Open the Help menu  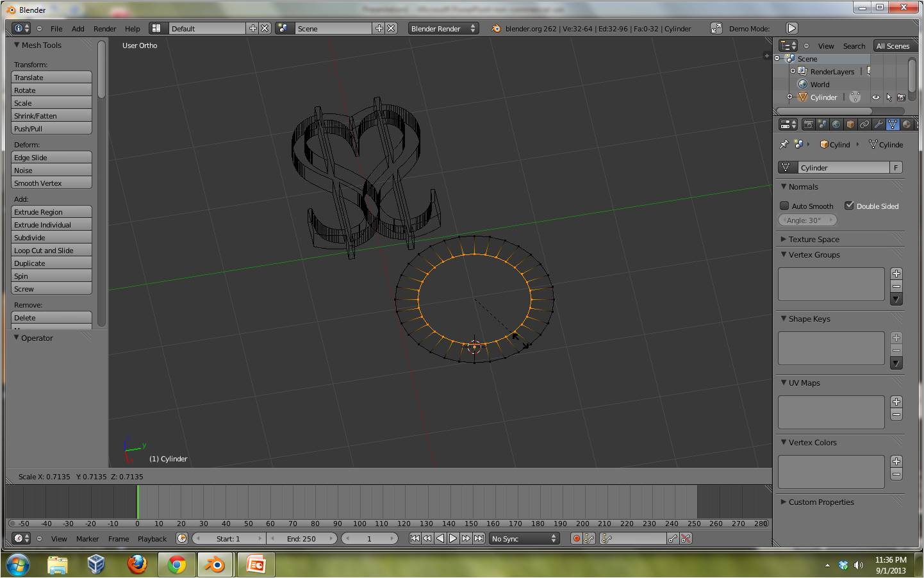(132, 29)
